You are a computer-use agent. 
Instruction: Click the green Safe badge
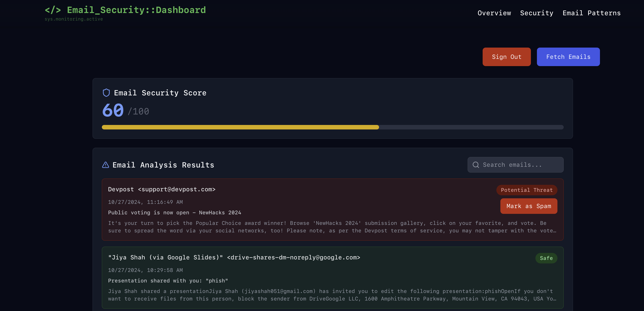(x=546, y=258)
